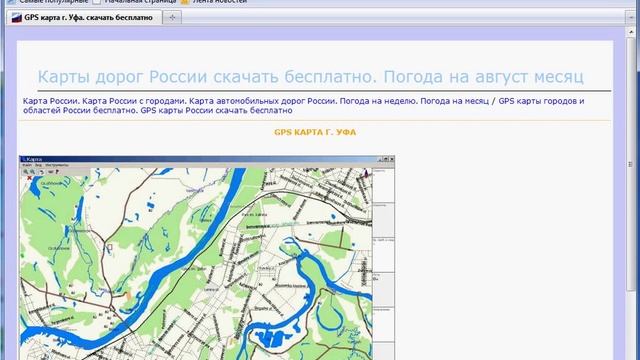The height and width of the screenshot is (360, 640).
Task: Open 'GPS карты городов и областей России' link
Action: pos(304,105)
